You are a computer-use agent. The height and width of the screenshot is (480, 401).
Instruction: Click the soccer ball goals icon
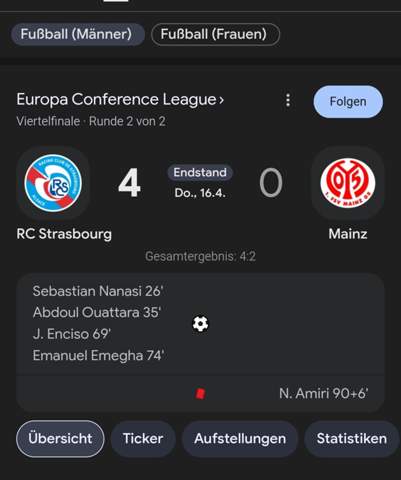[x=200, y=324]
